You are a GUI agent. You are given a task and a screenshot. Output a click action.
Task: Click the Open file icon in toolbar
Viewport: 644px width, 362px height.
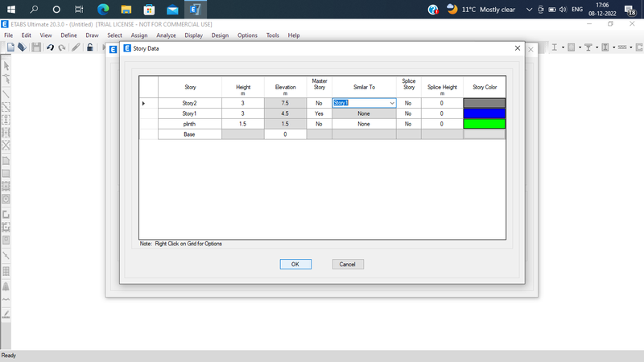[22, 47]
